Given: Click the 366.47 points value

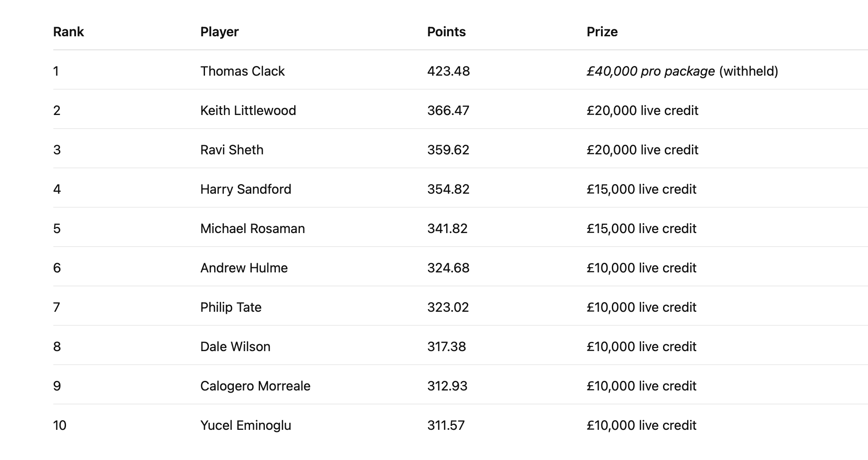Looking at the screenshot, I should [448, 111].
